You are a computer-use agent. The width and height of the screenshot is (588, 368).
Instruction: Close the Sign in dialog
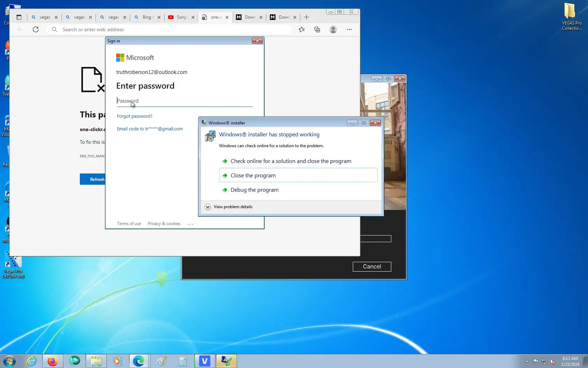(257, 41)
